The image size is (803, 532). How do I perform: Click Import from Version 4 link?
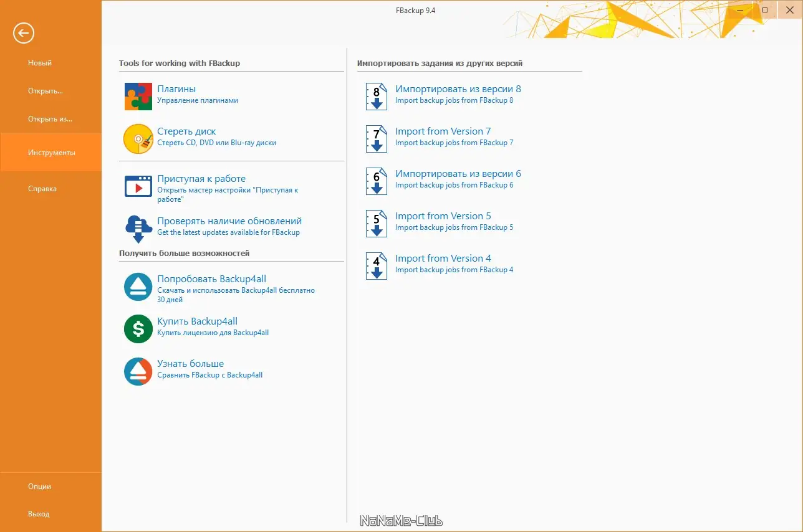(443, 259)
